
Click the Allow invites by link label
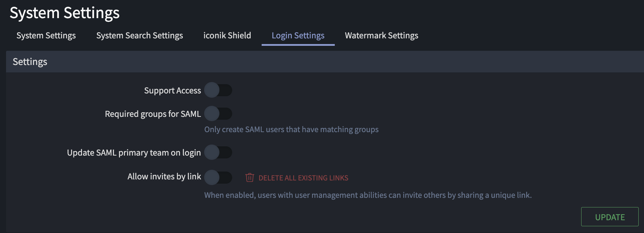164,177
